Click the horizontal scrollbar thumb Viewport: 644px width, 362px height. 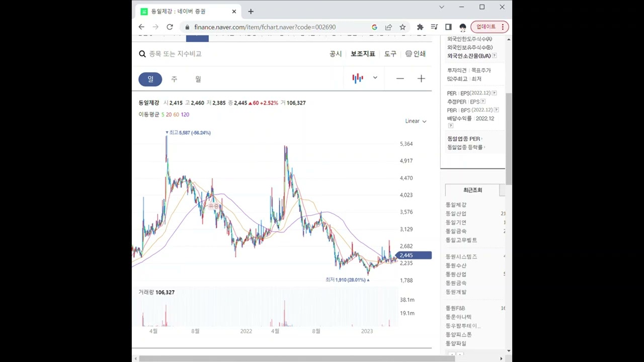pyautogui.click(x=297, y=358)
